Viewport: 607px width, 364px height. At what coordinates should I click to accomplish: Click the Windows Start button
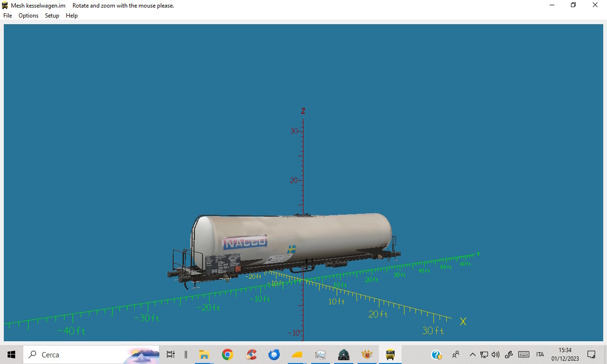pos(11,355)
